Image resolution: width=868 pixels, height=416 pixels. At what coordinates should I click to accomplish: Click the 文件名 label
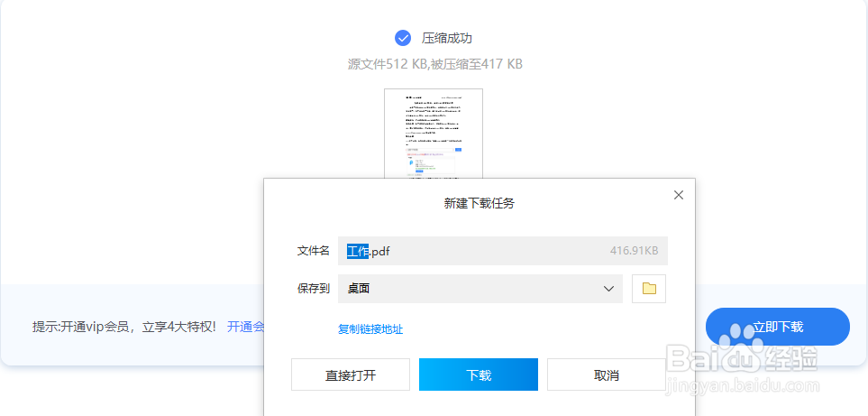pyautogui.click(x=314, y=251)
